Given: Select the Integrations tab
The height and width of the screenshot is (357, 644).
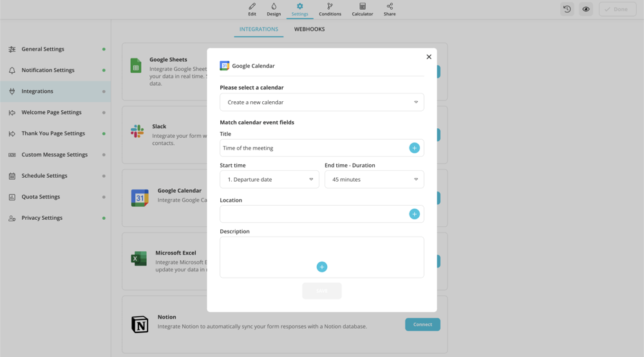Looking at the screenshot, I should (x=259, y=29).
